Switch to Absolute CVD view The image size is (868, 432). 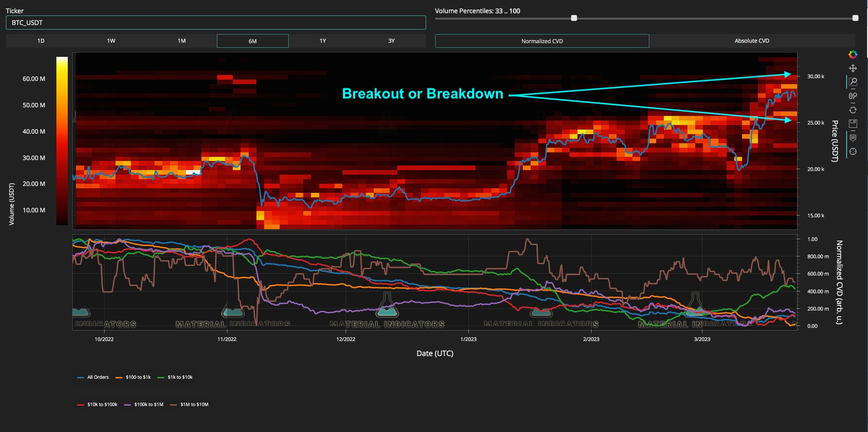pos(752,41)
